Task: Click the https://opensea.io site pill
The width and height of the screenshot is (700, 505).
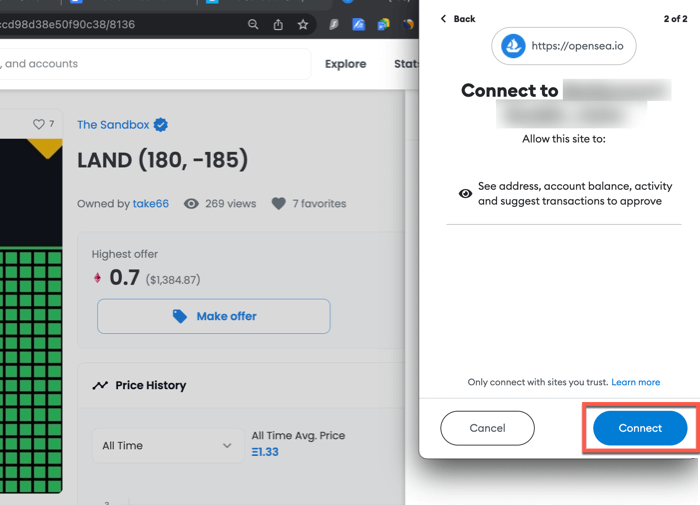Action: coord(563,46)
